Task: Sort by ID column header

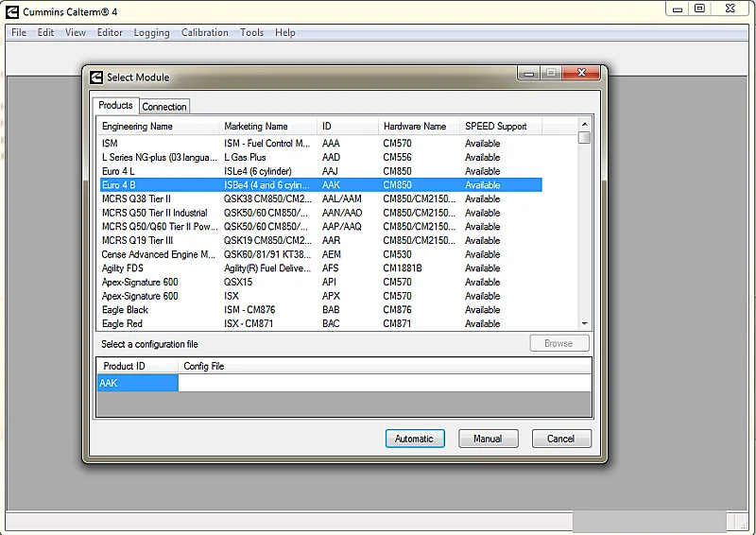Action: (x=348, y=127)
